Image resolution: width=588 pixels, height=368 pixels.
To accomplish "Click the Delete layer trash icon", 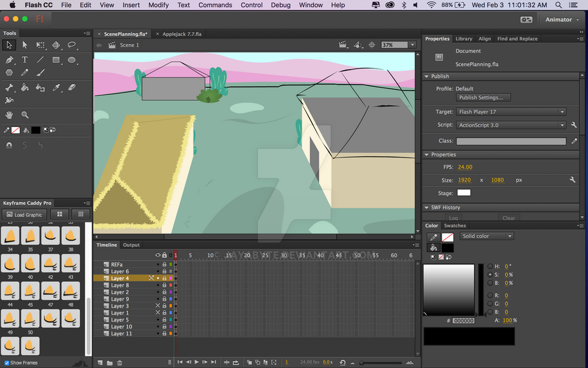I will click(x=119, y=362).
